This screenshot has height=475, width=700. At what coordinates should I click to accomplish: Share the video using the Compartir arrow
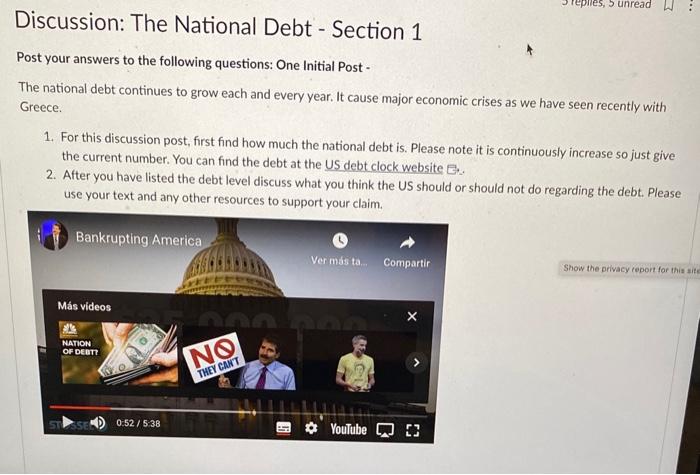[x=407, y=242]
